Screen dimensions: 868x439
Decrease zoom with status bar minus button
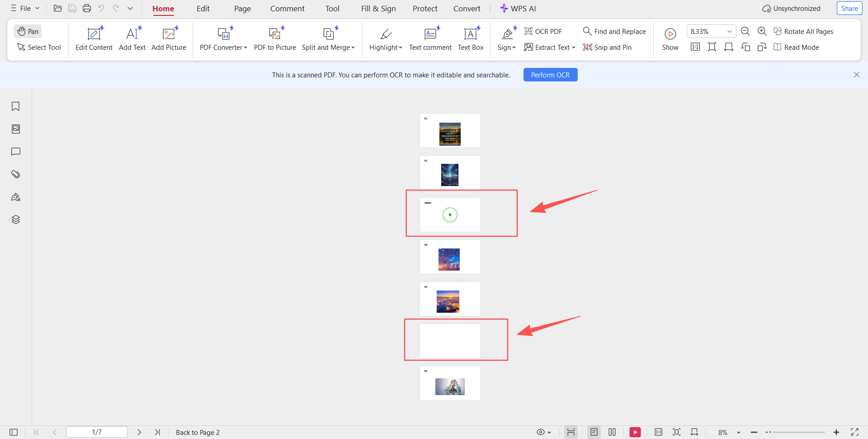click(x=754, y=432)
